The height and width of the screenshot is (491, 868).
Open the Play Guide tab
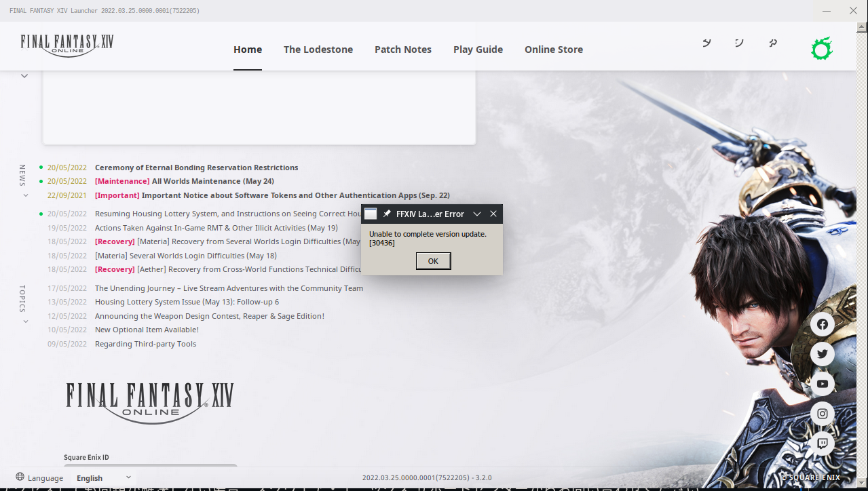tap(478, 50)
